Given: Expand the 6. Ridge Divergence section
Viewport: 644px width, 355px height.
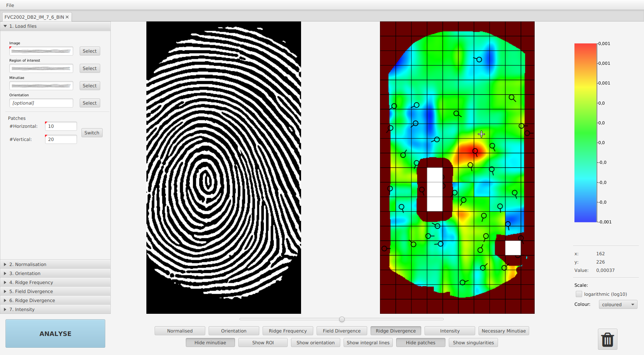Looking at the screenshot, I should (x=55, y=300).
